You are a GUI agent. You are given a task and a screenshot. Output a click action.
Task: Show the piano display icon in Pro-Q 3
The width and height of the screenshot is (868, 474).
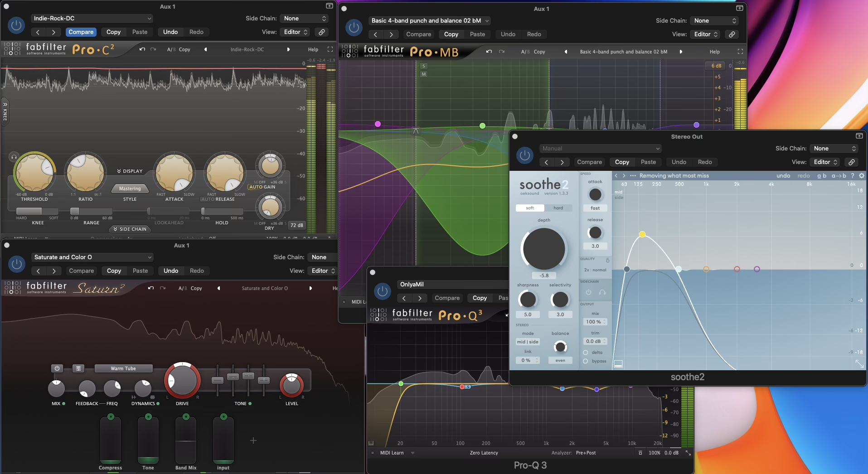coord(371,443)
